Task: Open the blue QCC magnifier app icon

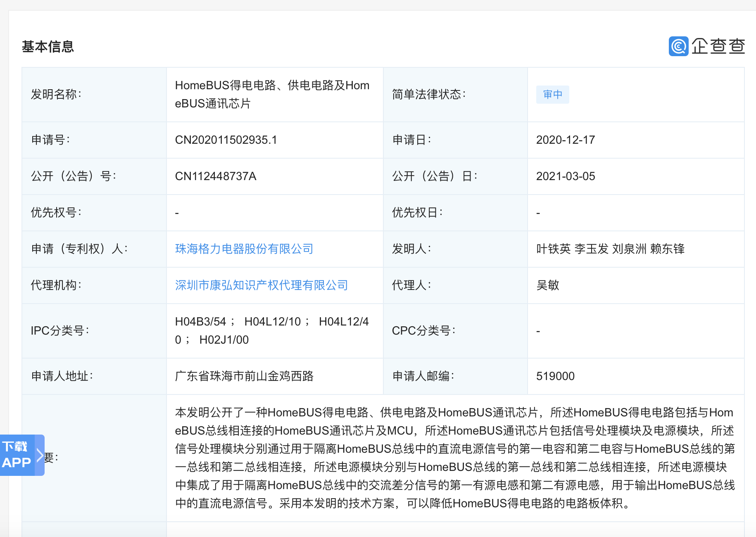Action: coord(679,47)
